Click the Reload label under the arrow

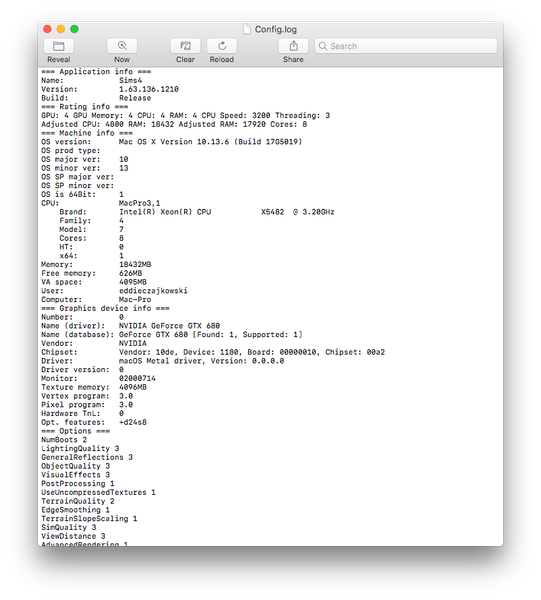222,59
